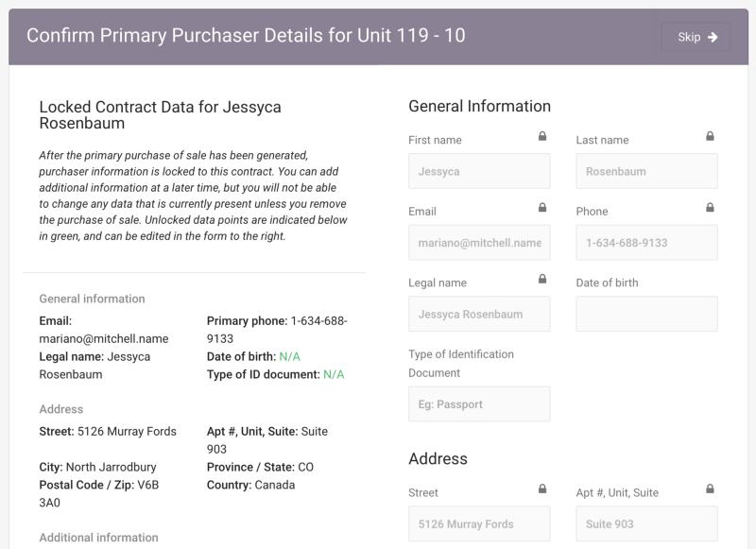Click the Last name field showing Rosenbaum
Image resolution: width=756 pixels, height=549 pixels.
pos(646,172)
